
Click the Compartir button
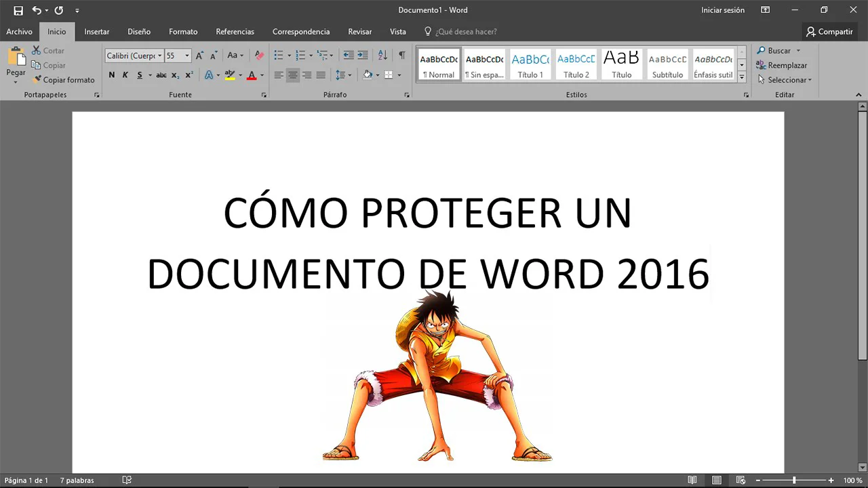829,32
